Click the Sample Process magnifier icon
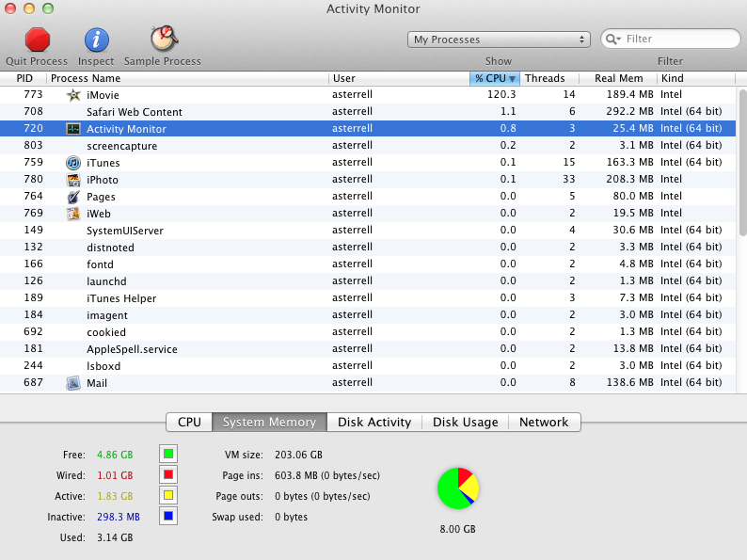 [x=164, y=39]
